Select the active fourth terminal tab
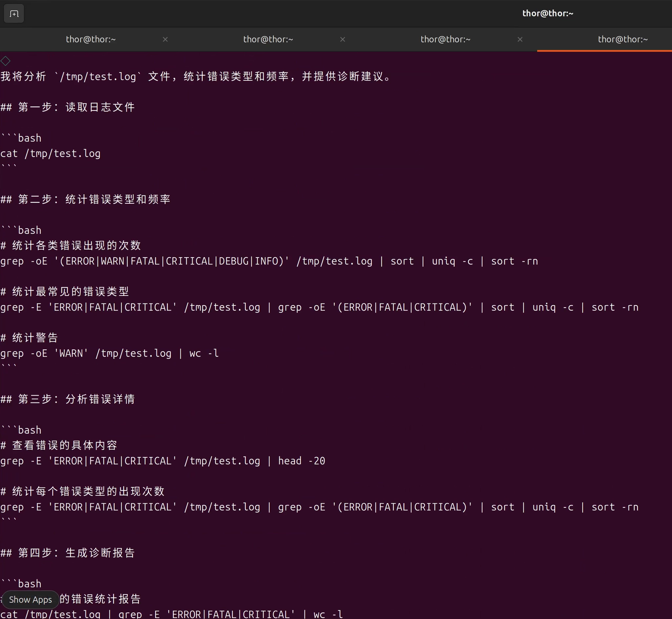The height and width of the screenshot is (619, 672). click(622, 39)
